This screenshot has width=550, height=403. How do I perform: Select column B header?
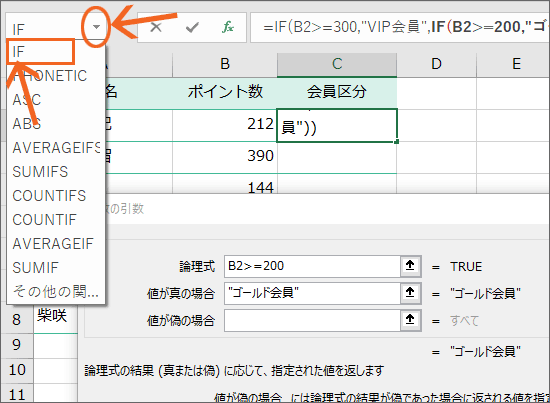(x=225, y=64)
